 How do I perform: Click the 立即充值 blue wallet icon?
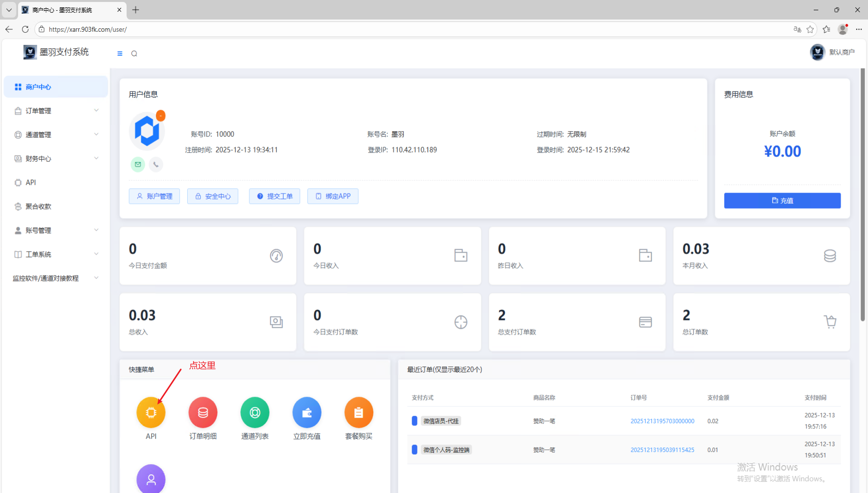306,412
